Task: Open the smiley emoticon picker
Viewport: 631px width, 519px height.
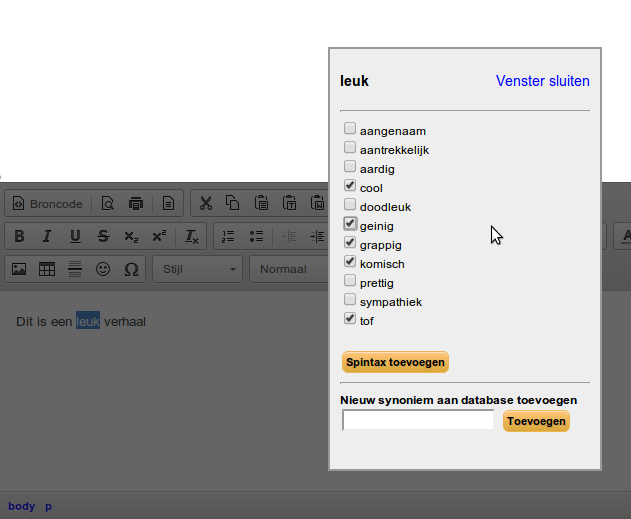Action: [103, 269]
